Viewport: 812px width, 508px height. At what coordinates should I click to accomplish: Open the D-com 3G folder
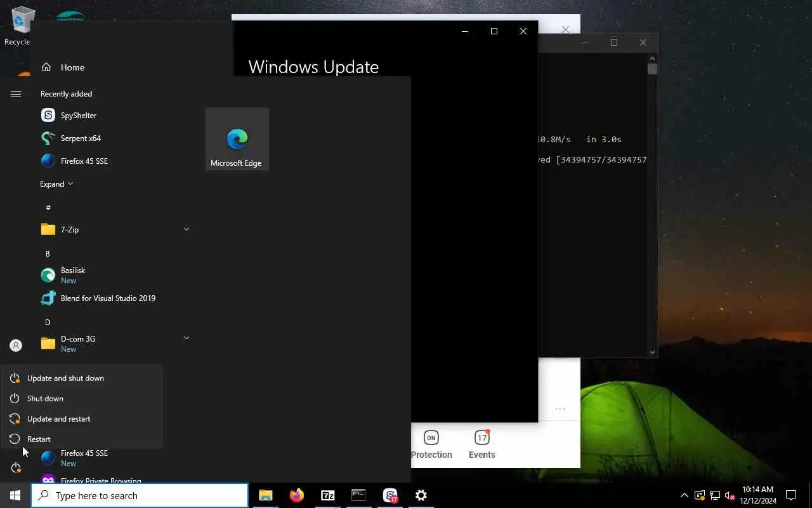(115, 344)
